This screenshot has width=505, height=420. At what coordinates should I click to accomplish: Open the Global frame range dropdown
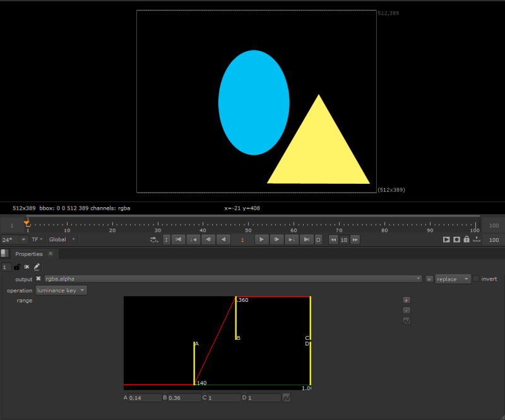coord(61,239)
